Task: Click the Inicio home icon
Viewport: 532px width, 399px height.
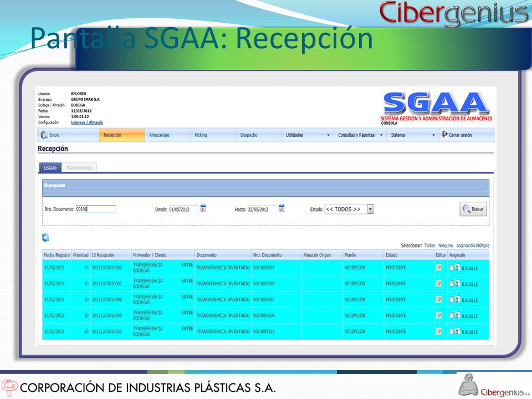Action: coord(44,135)
